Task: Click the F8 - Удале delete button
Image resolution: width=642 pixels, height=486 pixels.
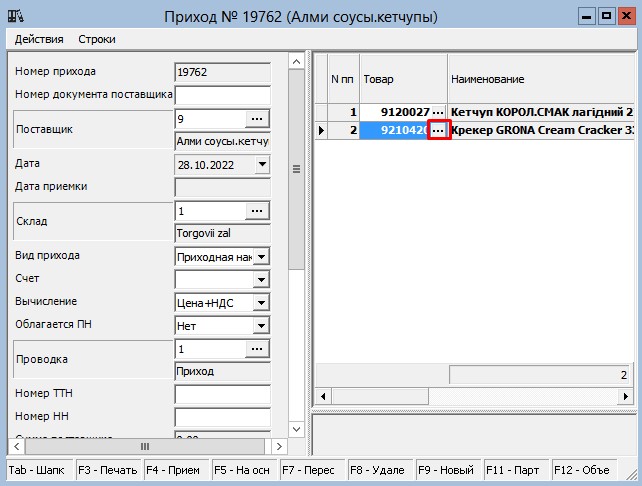Action: pos(379,469)
